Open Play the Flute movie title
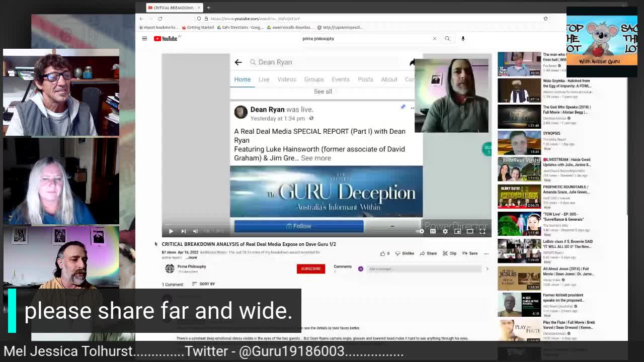Image resolution: width=644 pixels, height=362 pixels. coord(569,325)
